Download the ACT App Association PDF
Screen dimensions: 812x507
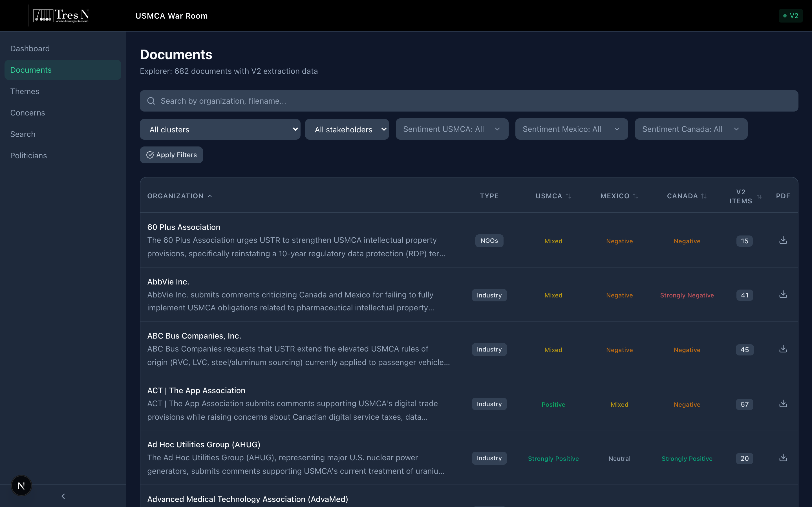[783, 404]
